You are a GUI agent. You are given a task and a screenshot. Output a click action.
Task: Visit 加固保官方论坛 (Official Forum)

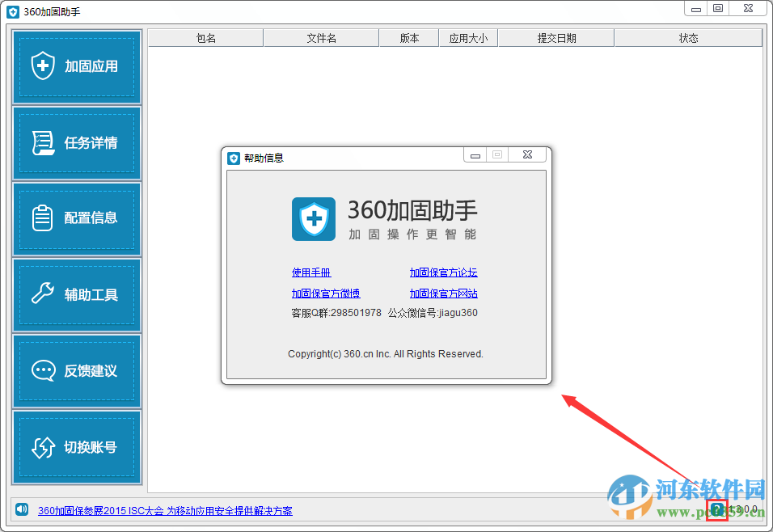(x=443, y=272)
